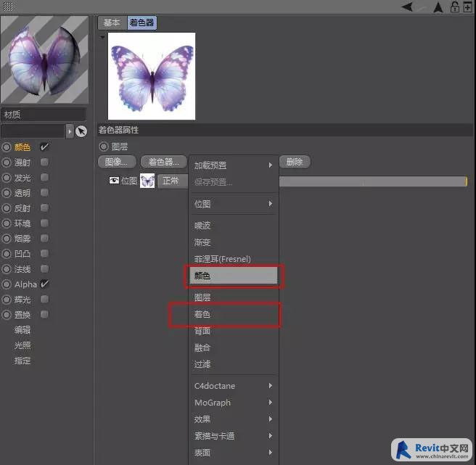Viewport: 476px width, 465px height.
Task: Click the 图像... button
Action: click(x=117, y=162)
